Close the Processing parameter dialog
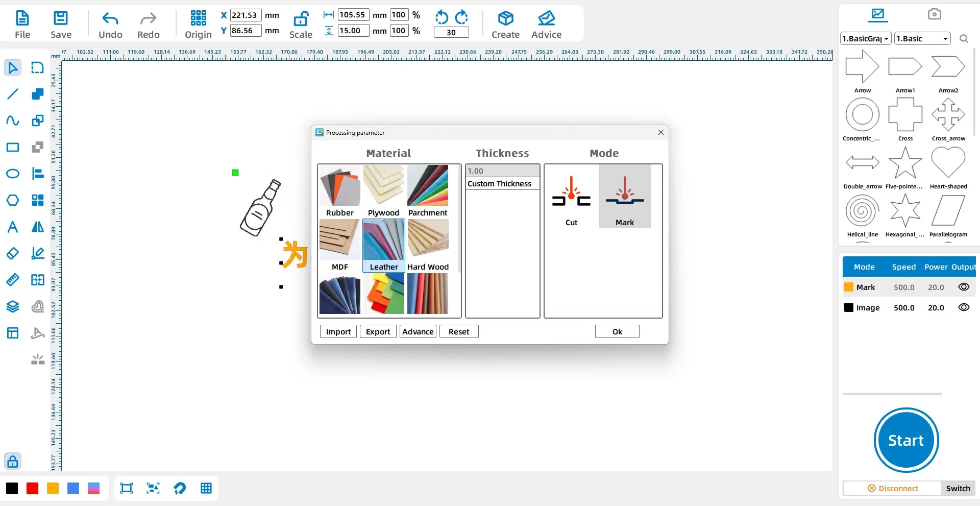This screenshot has height=506, width=980. pyautogui.click(x=661, y=132)
